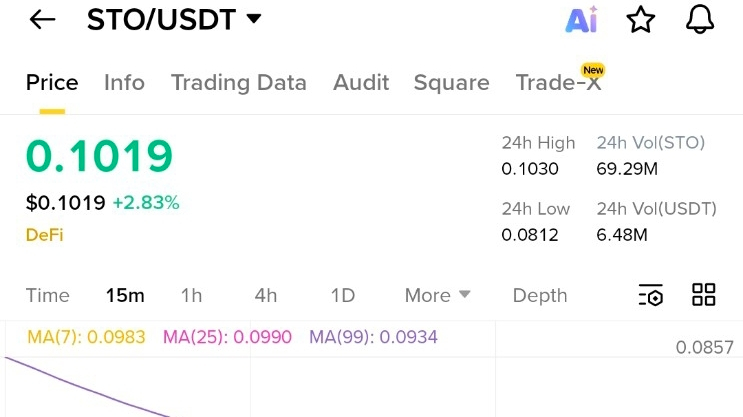Show the Depth chart view
The width and height of the screenshot is (743, 417).
(x=540, y=295)
